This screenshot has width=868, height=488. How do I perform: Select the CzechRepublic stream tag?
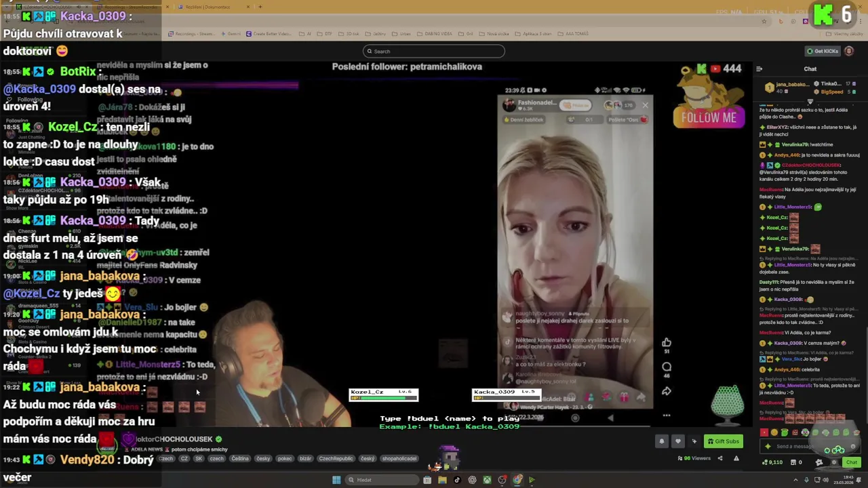tap(336, 458)
